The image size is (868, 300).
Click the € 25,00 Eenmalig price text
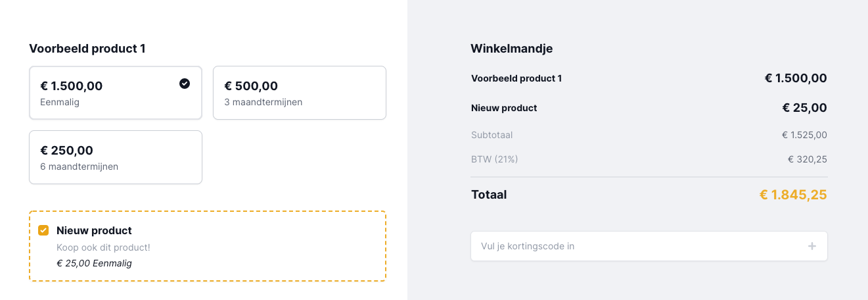click(94, 263)
